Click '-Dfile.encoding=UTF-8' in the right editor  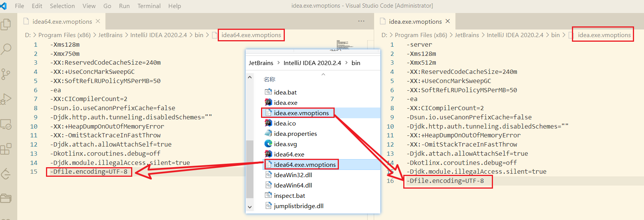click(445, 181)
